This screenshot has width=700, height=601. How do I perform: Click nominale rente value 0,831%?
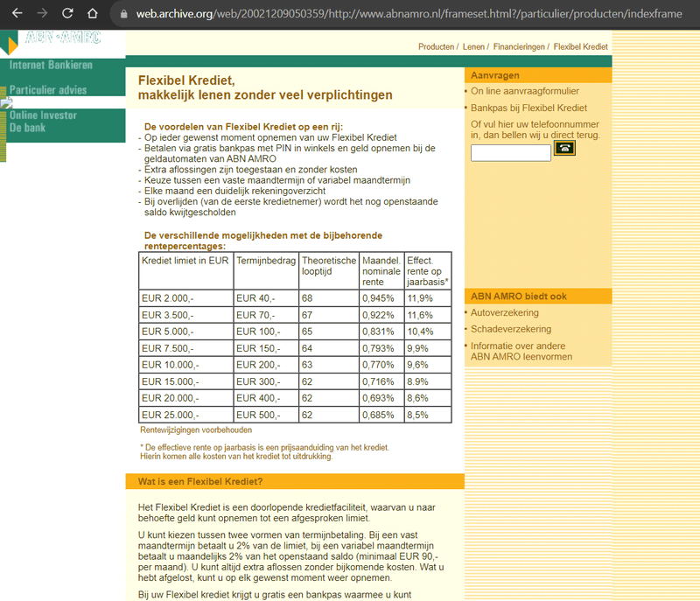pyautogui.click(x=381, y=332)
